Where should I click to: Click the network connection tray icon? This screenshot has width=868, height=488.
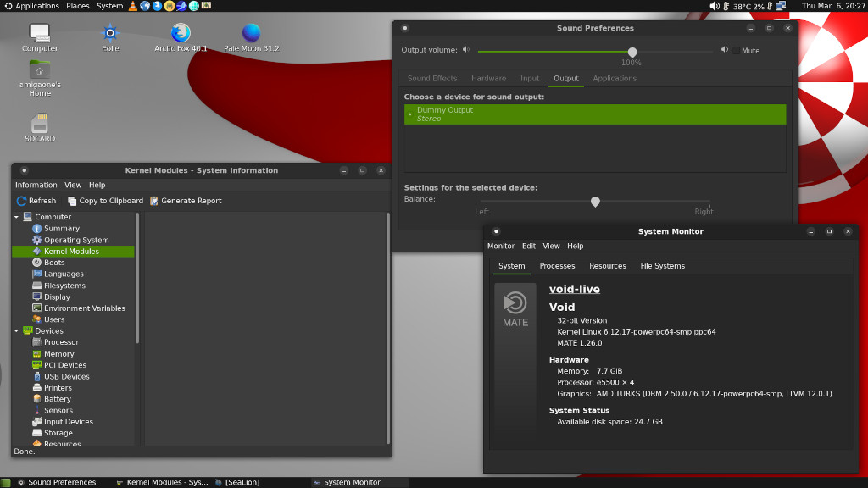click(x=781, y=6)
